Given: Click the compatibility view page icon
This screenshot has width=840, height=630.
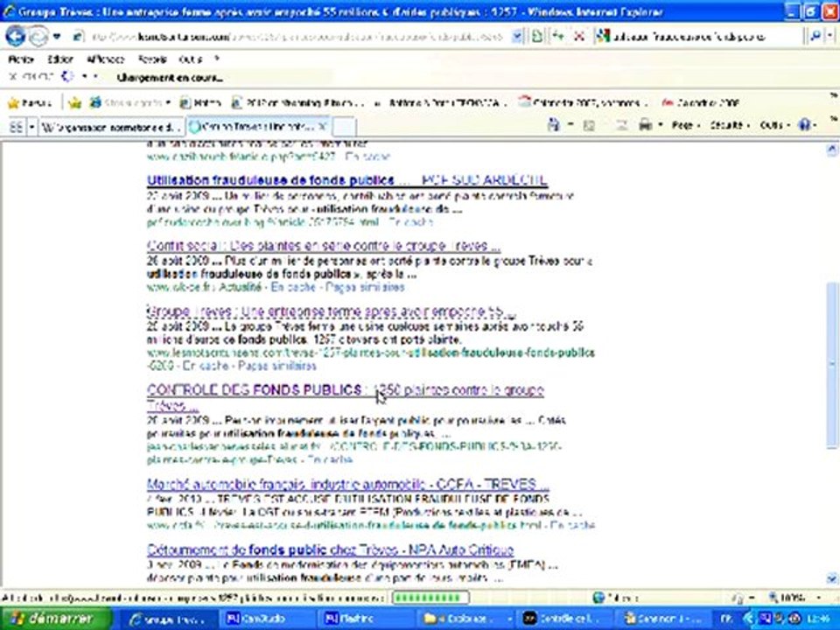Looking at the screenshot, I should point(536,37).
